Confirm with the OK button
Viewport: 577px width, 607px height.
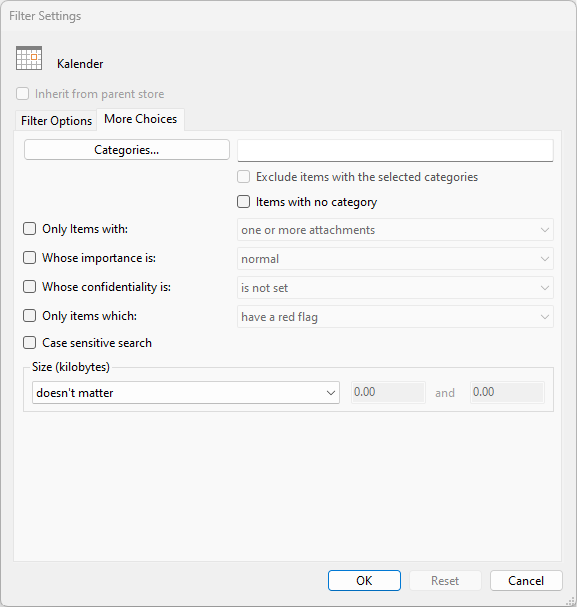(364, 580)
